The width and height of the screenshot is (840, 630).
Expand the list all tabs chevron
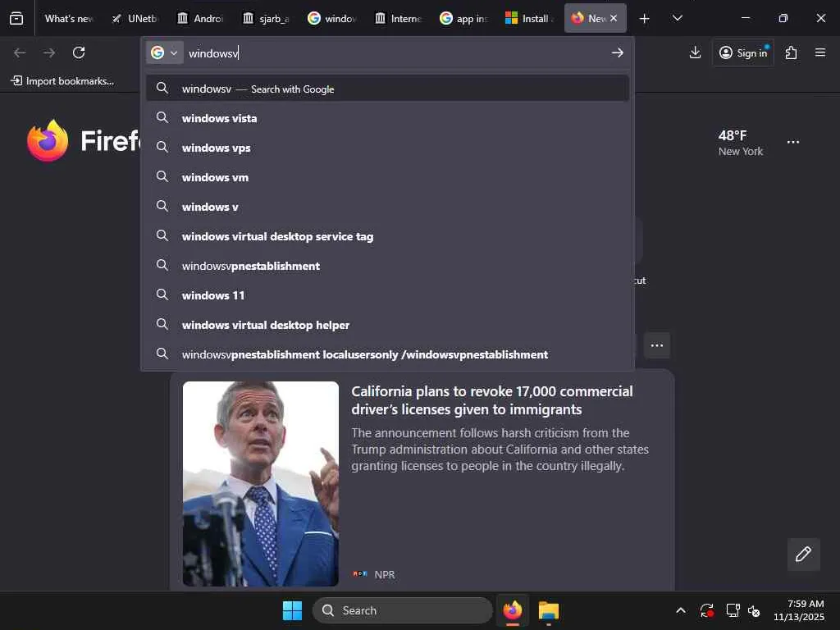677,18
